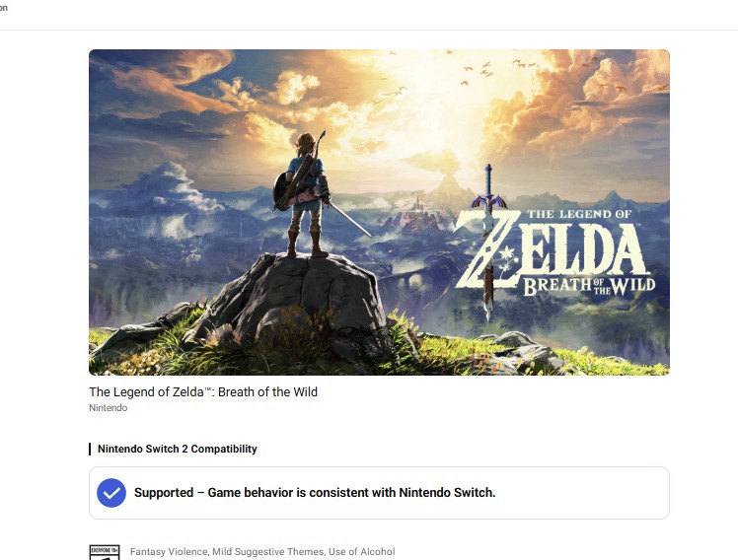This screenshot has height=560, width=738.
Task: Click the partial 'on' text at top-left
Action: click(x=4, y=8)
